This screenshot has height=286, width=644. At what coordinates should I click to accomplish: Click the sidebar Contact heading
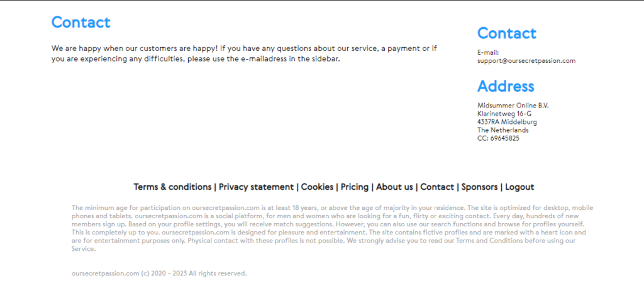point(506,33)
